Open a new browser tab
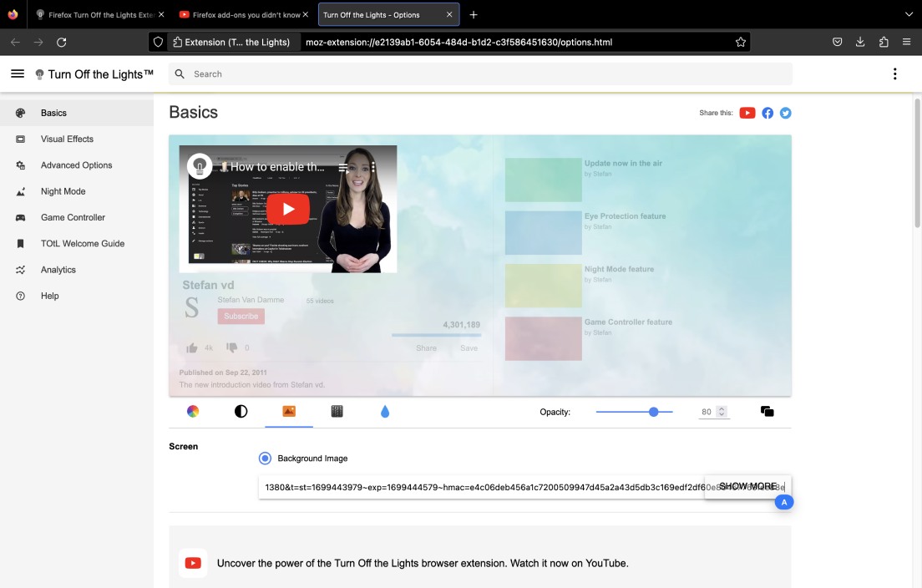 tap(474, 15)
